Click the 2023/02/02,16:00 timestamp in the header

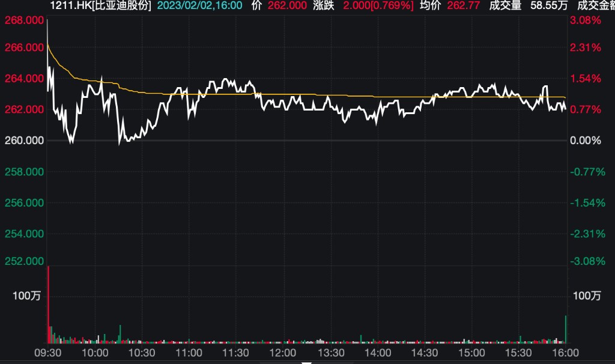point(199,5)
